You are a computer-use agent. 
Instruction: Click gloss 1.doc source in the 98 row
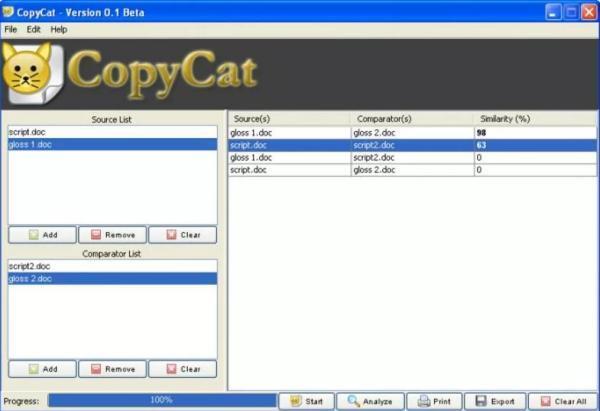coord(289,133)
